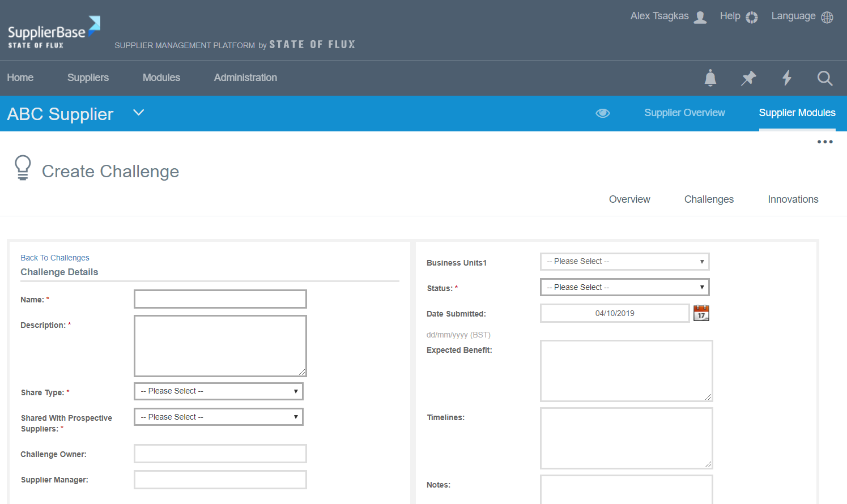This screenshot has height=504, width=847.
Task: Go to the Innovations tab
Action: pyautogui.click(x=793, y=199)
